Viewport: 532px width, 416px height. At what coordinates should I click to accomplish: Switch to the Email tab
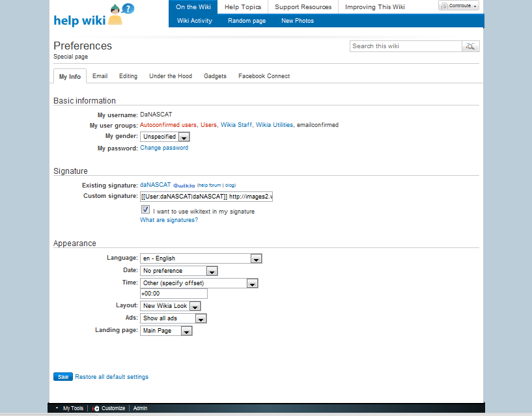[x=100, y=76]
